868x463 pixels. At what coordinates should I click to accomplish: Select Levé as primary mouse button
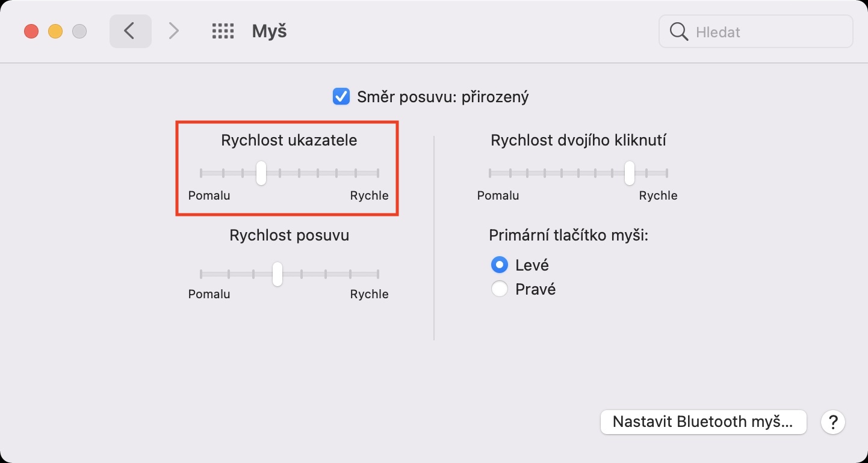[500, 265]
